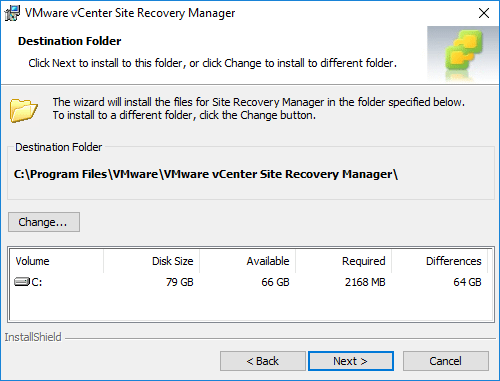Select the 79 GB disk size value

(180, 282)
